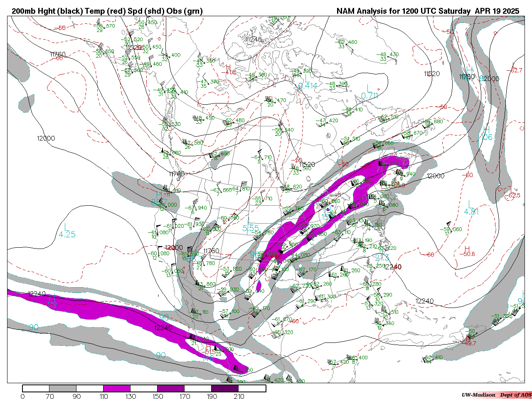Click the cyan "106" high wind value
The width and height of the screenshot is (532, 399).
click(x=486, y=137)
